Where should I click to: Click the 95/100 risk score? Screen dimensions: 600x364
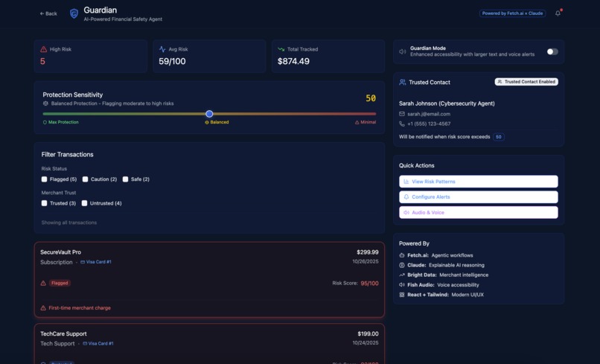pos(370,284)
